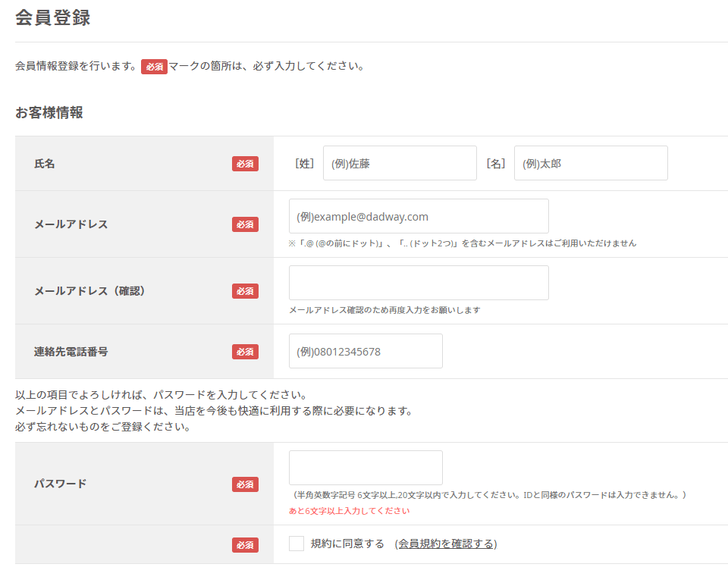Viewport: 728px width, 586px height.
Task: Click the 必須 badge in メールアドレス（確認） row
Action: pyautogui.click(x=245, y=291)
